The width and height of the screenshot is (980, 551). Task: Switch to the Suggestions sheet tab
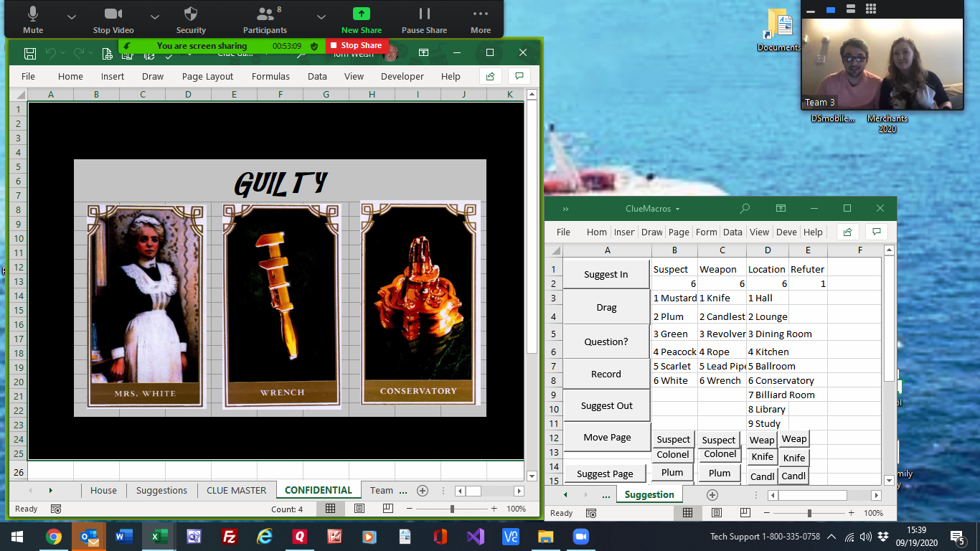point(161,490)
